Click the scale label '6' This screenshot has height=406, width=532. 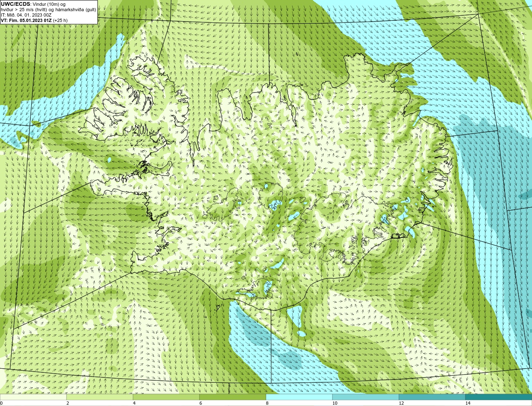200,403
